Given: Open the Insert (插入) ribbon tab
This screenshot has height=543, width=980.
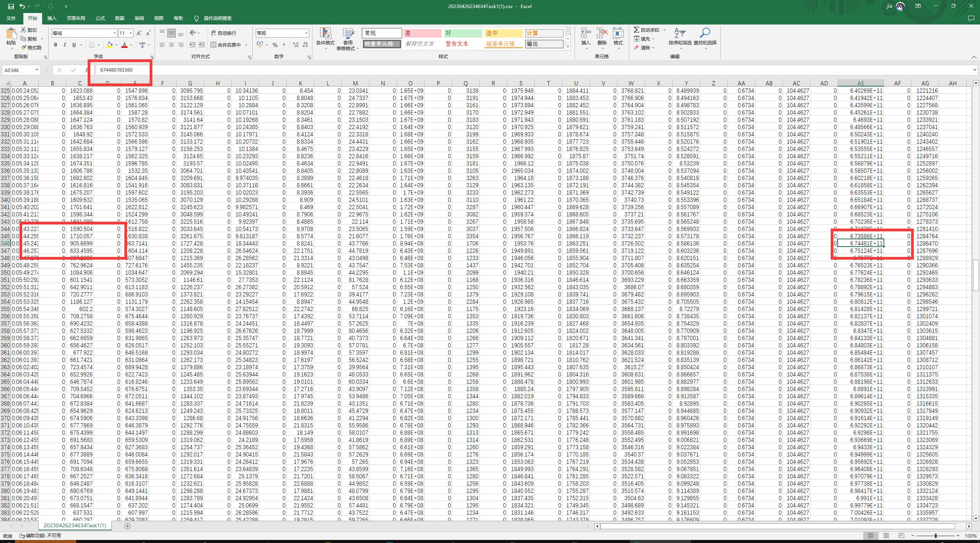Looking at the screenshot, I should tap(52, 18).
